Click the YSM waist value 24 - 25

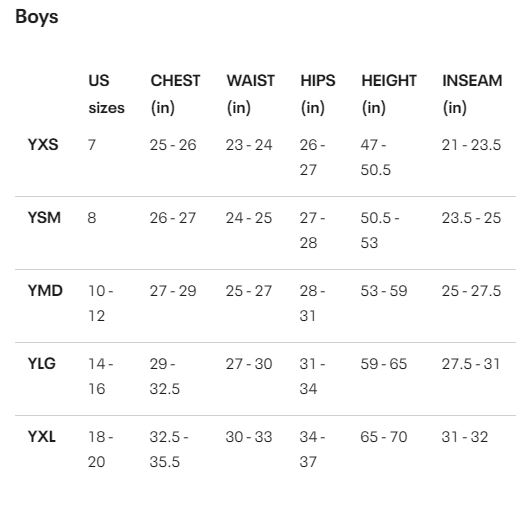click(249, 218)
